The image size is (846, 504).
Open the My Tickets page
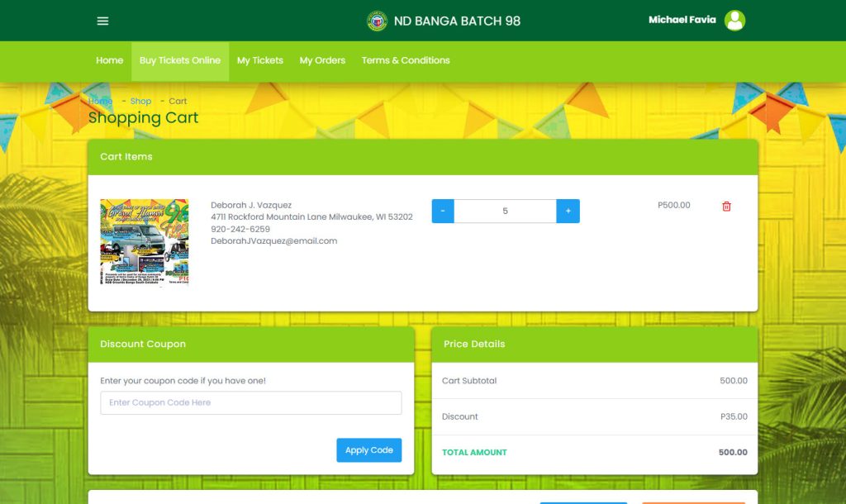(259, 60)
